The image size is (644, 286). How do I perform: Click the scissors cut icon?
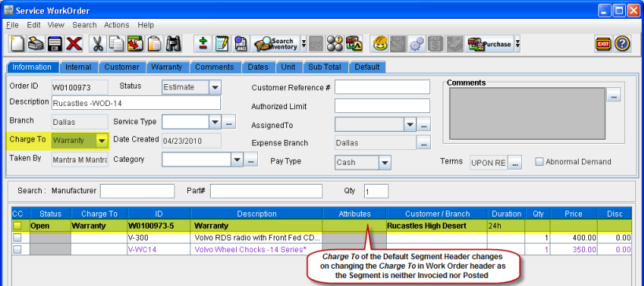tap(98, 43)
